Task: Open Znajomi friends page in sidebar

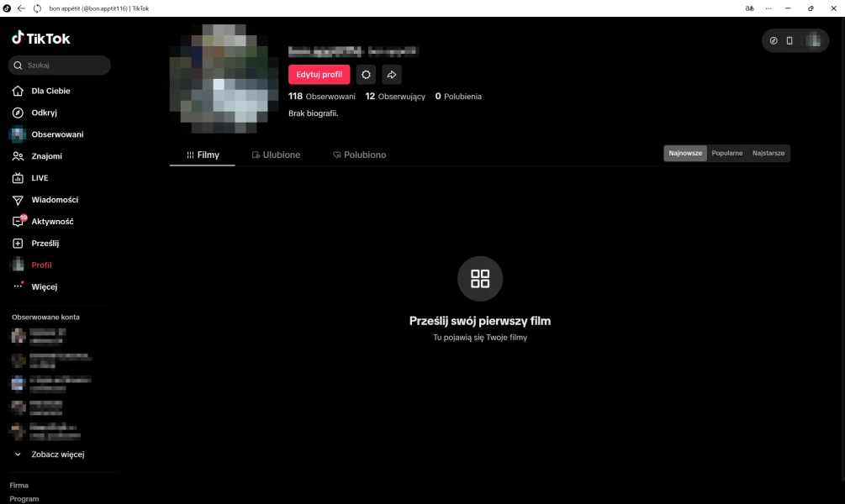Action: 46,156
